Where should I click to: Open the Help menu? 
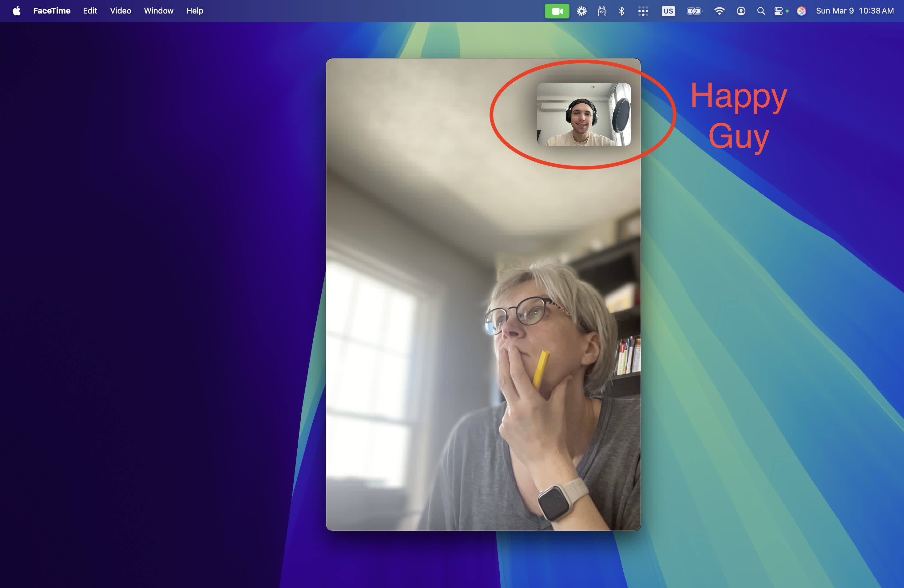click(x=194, y=11)
